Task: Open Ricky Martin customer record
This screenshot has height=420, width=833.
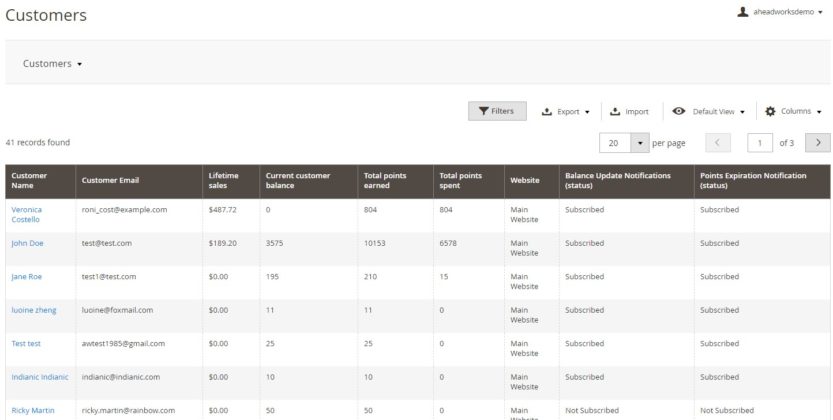Action: pyautogui.click(x=33, y=410)
